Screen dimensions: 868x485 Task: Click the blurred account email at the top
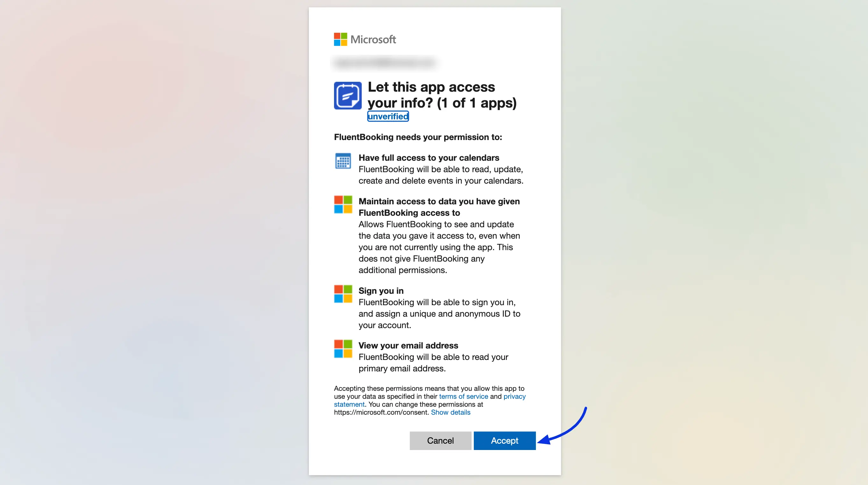pyautogui.click(x=384, y=63)
